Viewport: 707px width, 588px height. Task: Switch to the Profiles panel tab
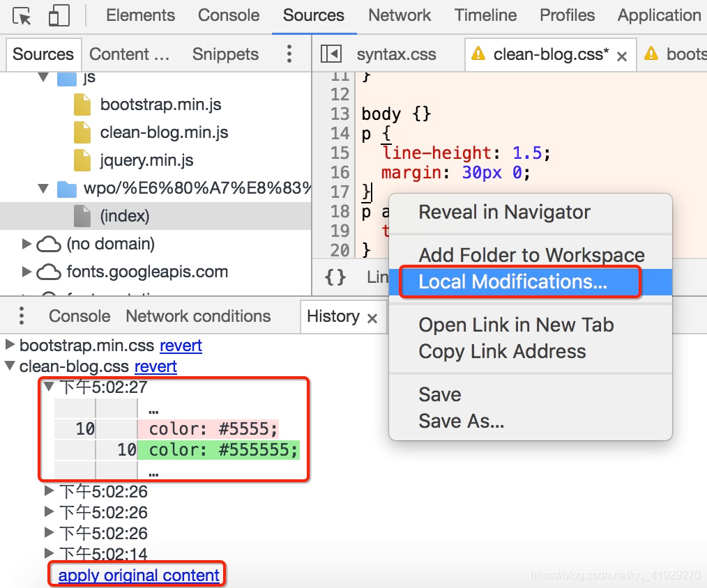(x=568, y=15)
